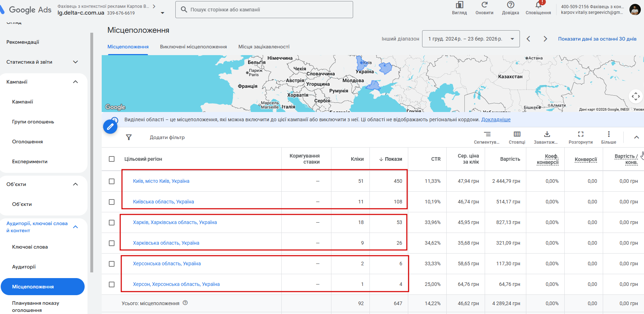Toggle the select-all header checkbox
This screenshot has height=314, width=644.
(x=112, y=159)
